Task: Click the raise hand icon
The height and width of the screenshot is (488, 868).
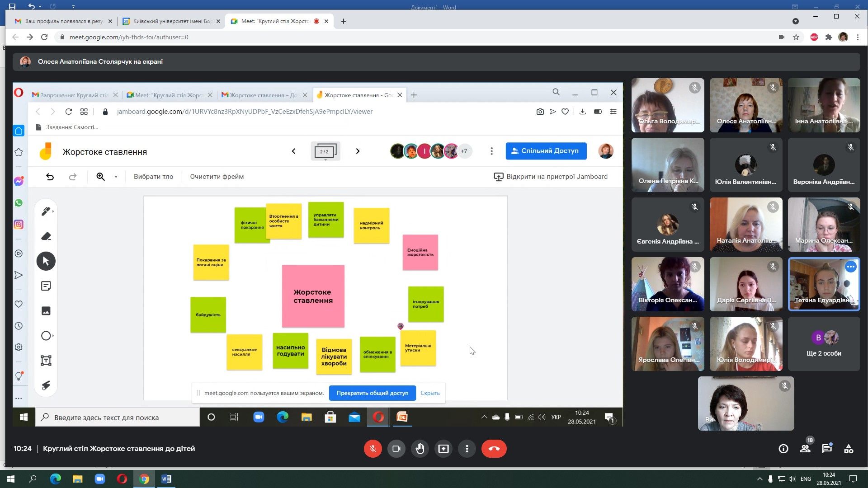Action: coord(420,449)
